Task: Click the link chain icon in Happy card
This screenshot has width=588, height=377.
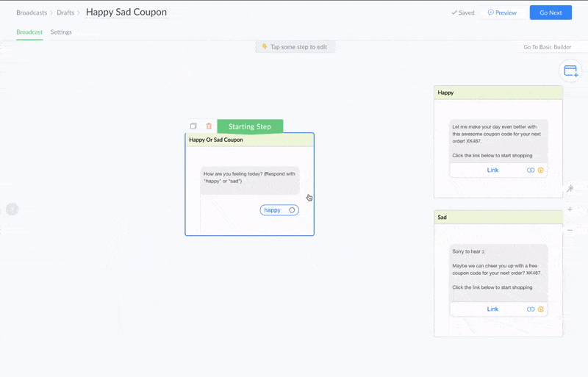Action: (531, 170)
